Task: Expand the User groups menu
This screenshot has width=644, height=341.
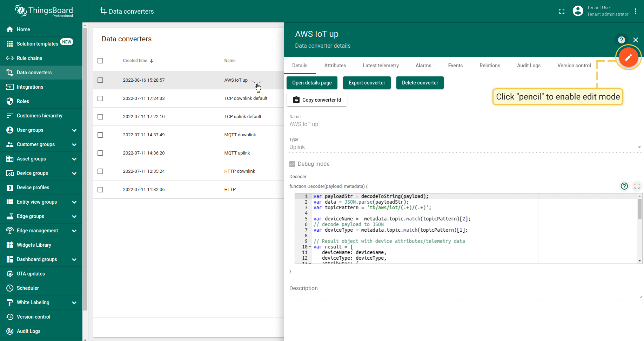Action: (74, 130)
